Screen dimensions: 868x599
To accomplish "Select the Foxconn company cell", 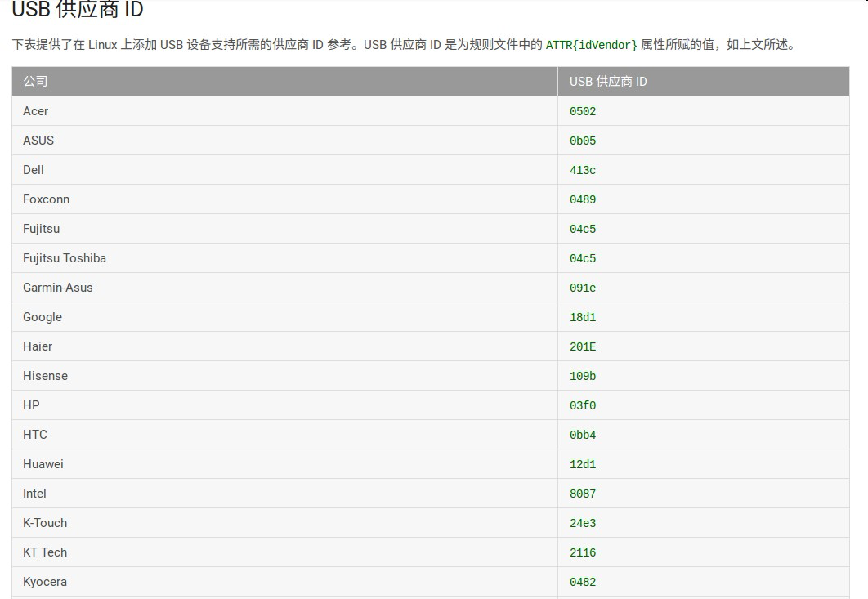I will (x=284, y=199).
